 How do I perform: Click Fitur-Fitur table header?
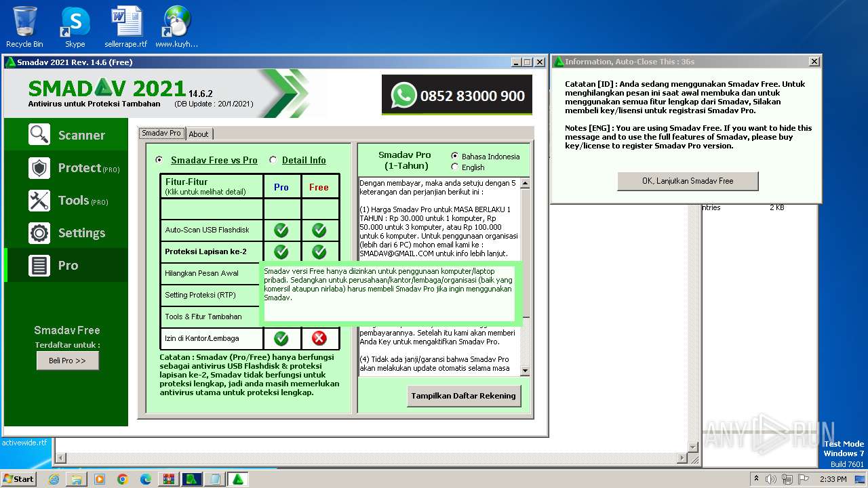[x=212, y=186]
